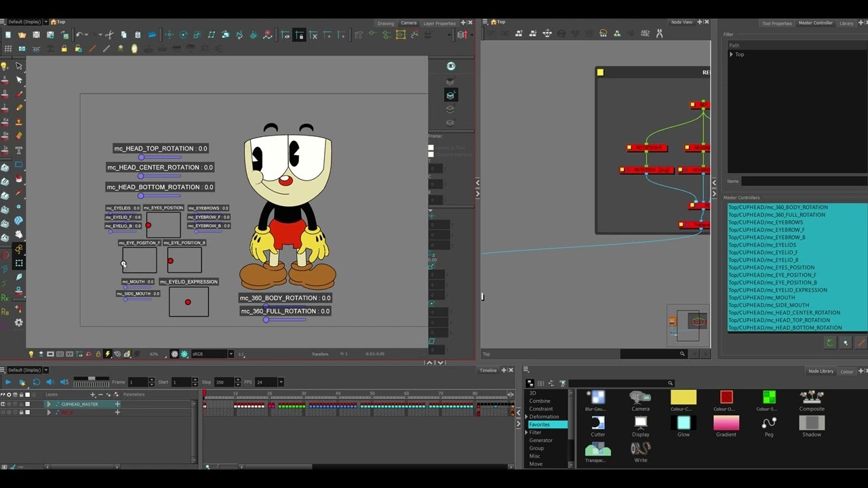Click the sound playback speaker icon
The height and width of the screenshot is (488, 868).
pos(50,382)
